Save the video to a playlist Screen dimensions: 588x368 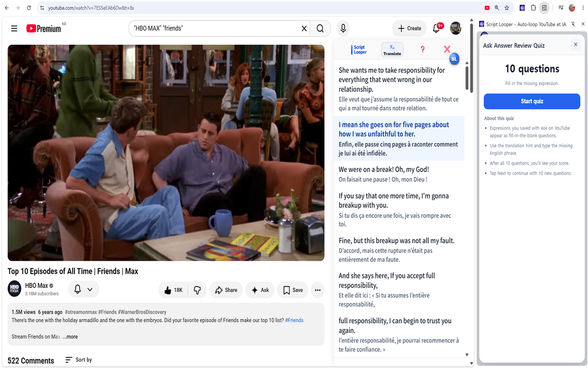(293, 290)
